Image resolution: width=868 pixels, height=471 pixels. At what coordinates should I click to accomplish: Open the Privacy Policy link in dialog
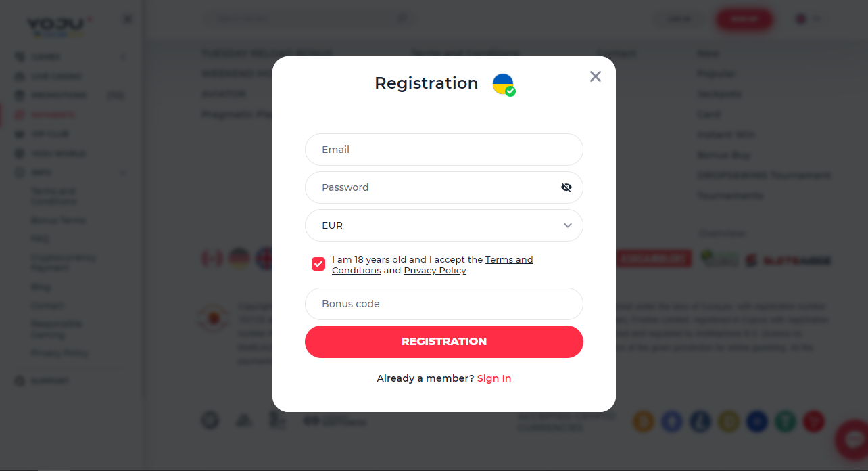pyautogui.click(x=435, y=271)
